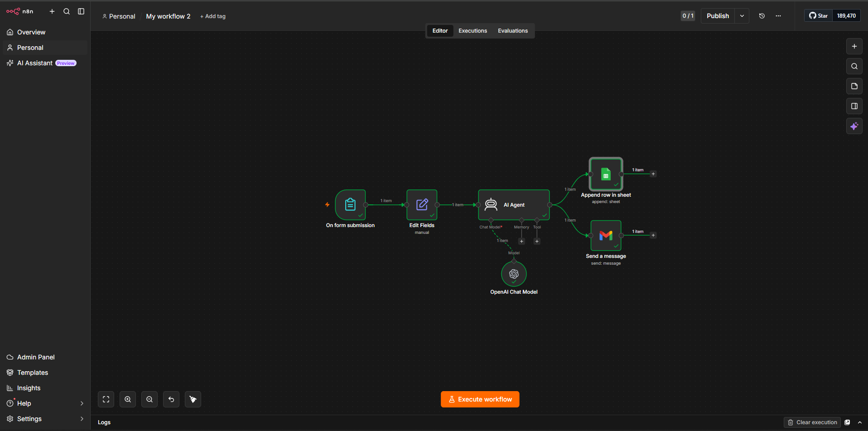Screen dimensions: 868x431
Task: Open the AI sparkle assistant button
Action: (854, 126)
